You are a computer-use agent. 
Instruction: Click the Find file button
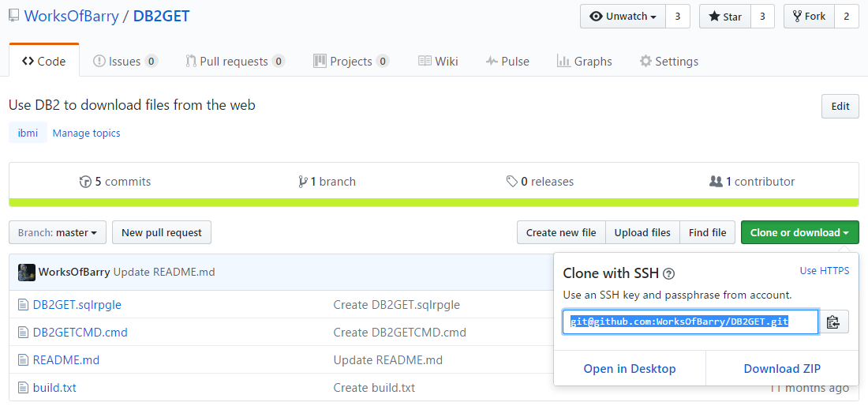708,233
